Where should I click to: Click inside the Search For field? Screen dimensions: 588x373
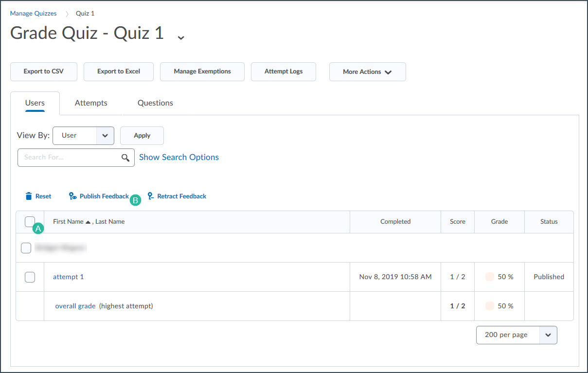pos(68,157)
